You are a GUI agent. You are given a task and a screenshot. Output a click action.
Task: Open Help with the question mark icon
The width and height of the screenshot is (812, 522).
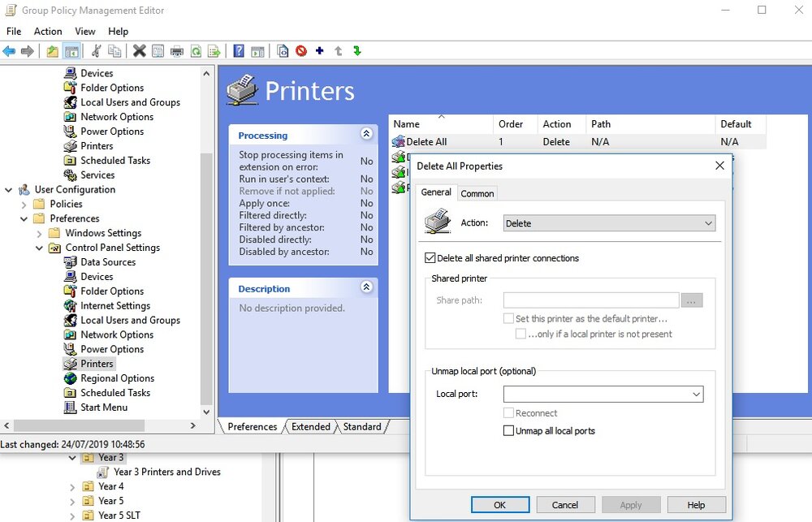click(238, 51)
